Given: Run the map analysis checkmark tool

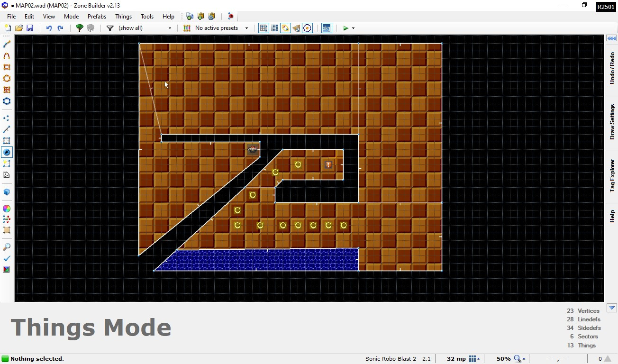Looking at the screenshot, I should 6,258.
